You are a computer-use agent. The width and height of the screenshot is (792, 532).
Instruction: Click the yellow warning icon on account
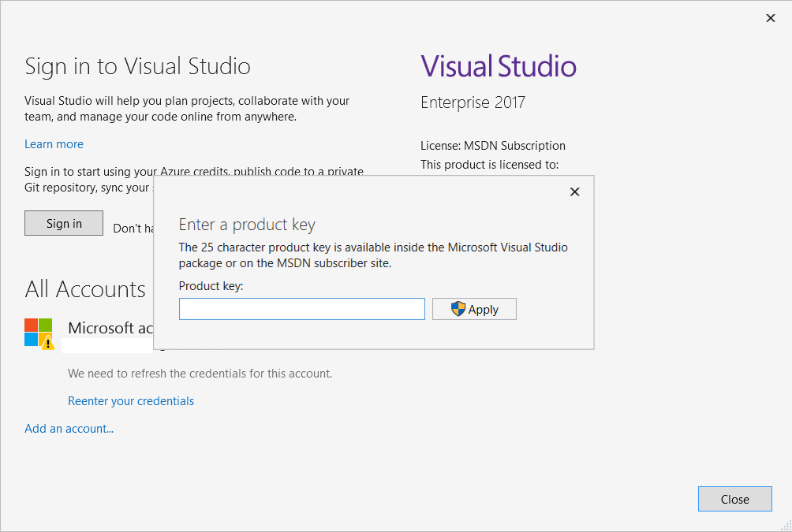tap(47, 342)
